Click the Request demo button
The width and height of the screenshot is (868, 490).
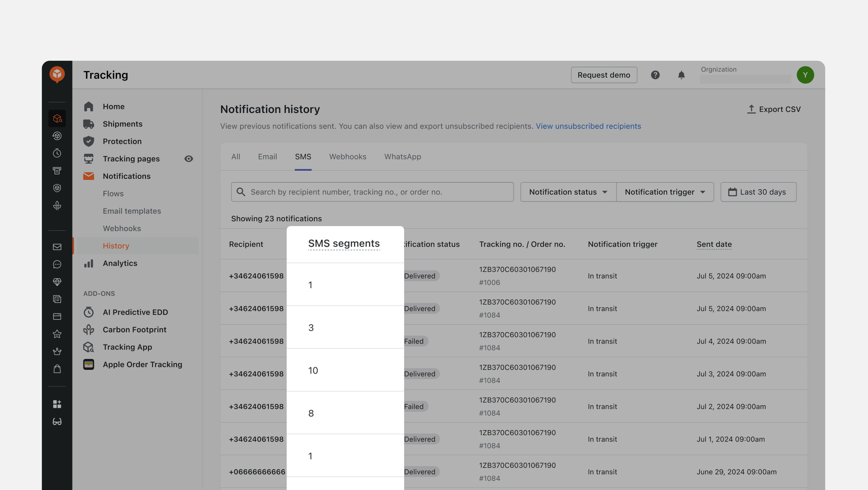(x=604, y=75)
